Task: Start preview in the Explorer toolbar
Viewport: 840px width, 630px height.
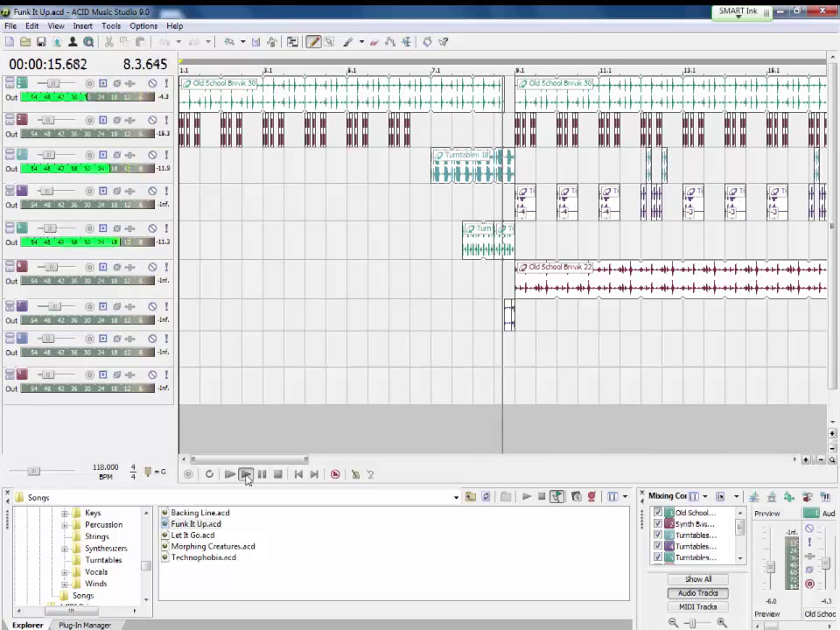Action: 526,497
